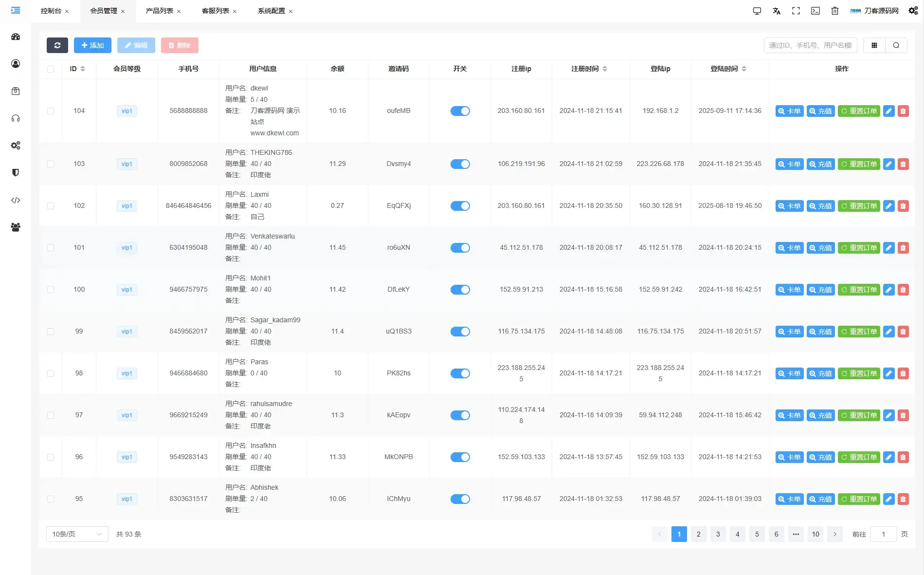Delete member 104 with red trash icon
The image size is (924, 575).
click(x=903, y=111)
